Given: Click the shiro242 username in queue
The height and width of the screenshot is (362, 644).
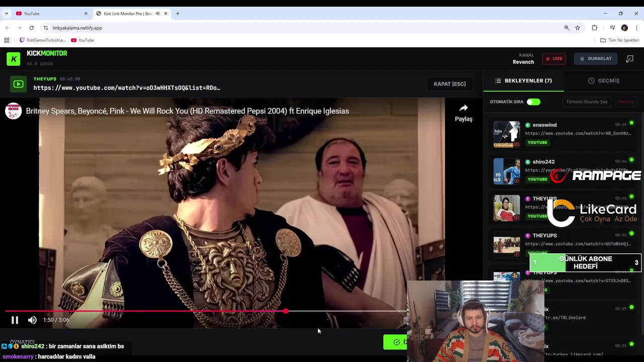Looking at the screenshot, I should [x=543, y=162].
